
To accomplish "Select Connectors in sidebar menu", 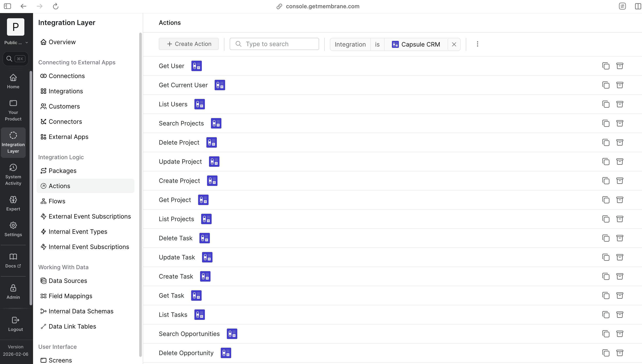I will [65, 122].
